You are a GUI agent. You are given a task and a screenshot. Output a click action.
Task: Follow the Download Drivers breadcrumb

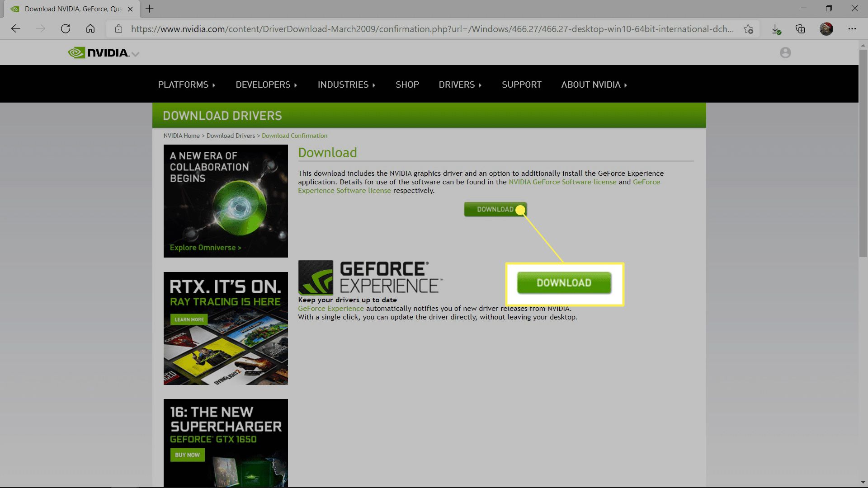(x=231, y=136)
